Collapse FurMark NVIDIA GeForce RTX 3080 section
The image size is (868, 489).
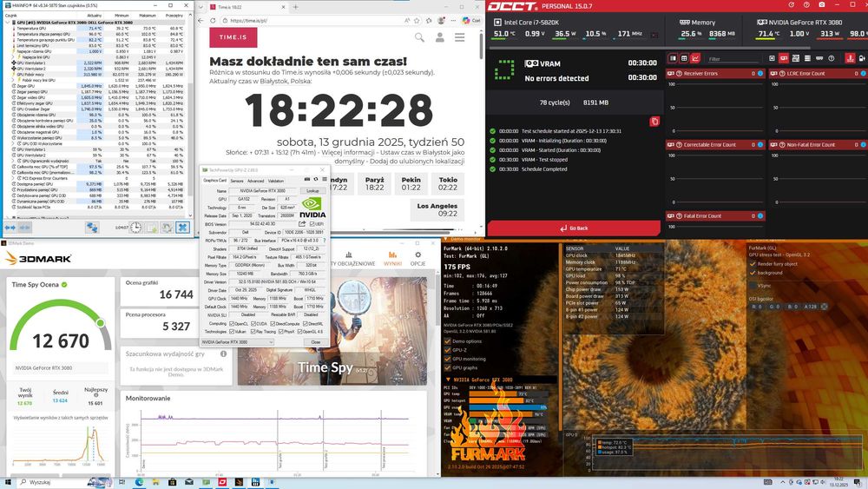(x=448, y=380)
